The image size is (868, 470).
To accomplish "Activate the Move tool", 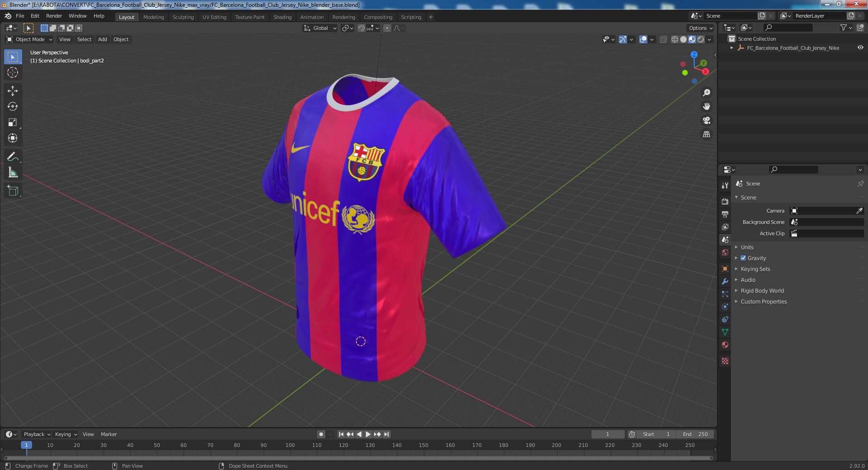I will pos(13,91).
